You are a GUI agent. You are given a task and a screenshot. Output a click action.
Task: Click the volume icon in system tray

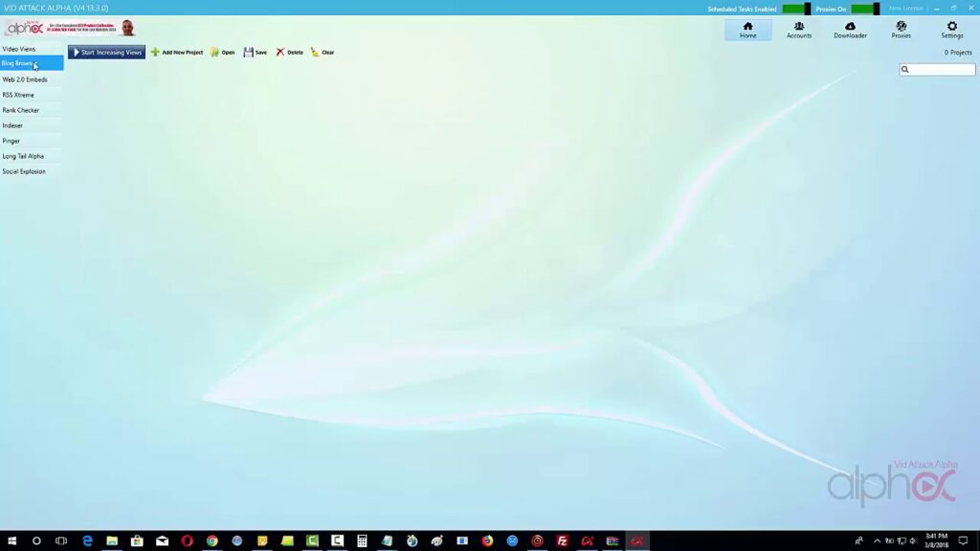[913, 541]
